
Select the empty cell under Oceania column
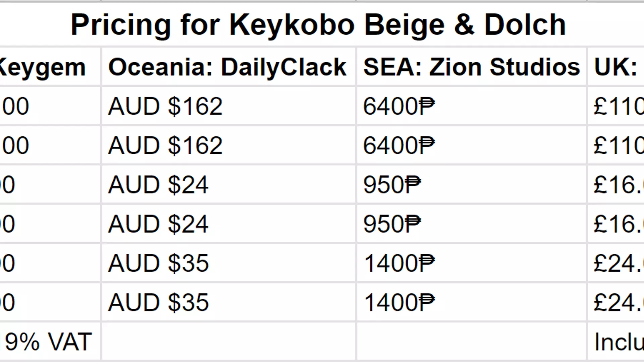coord(228,342)
